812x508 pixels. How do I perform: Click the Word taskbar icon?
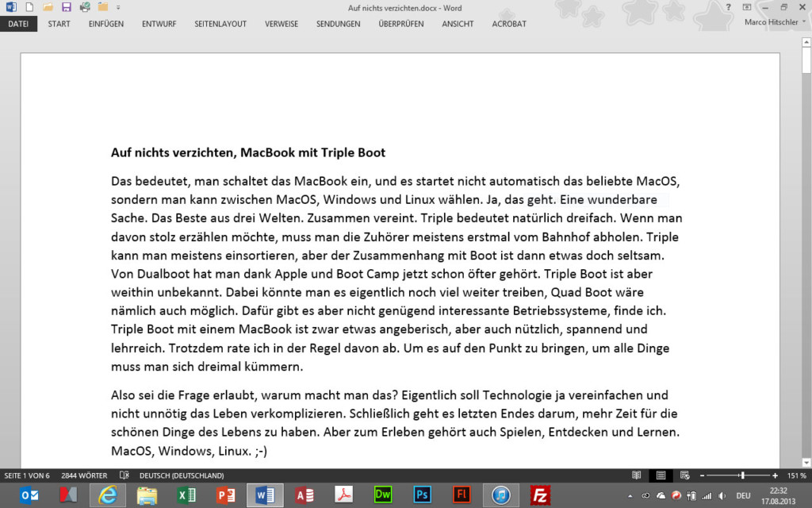pos(265,495)
